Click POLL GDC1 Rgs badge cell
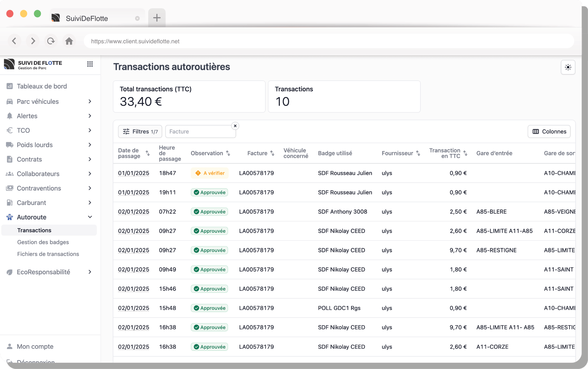The width and height of the screenshot is (588, 369). (339, 308)
